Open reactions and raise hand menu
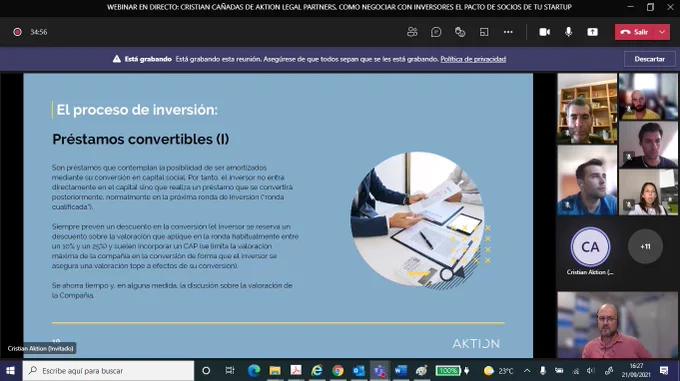680x381 pixels. 460,32
